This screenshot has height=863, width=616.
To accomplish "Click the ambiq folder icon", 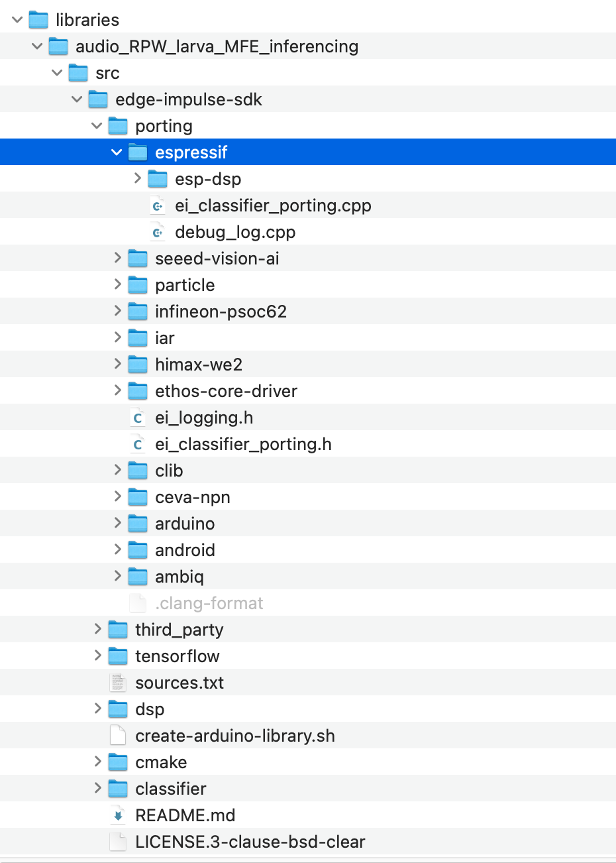I will [138, 577].
